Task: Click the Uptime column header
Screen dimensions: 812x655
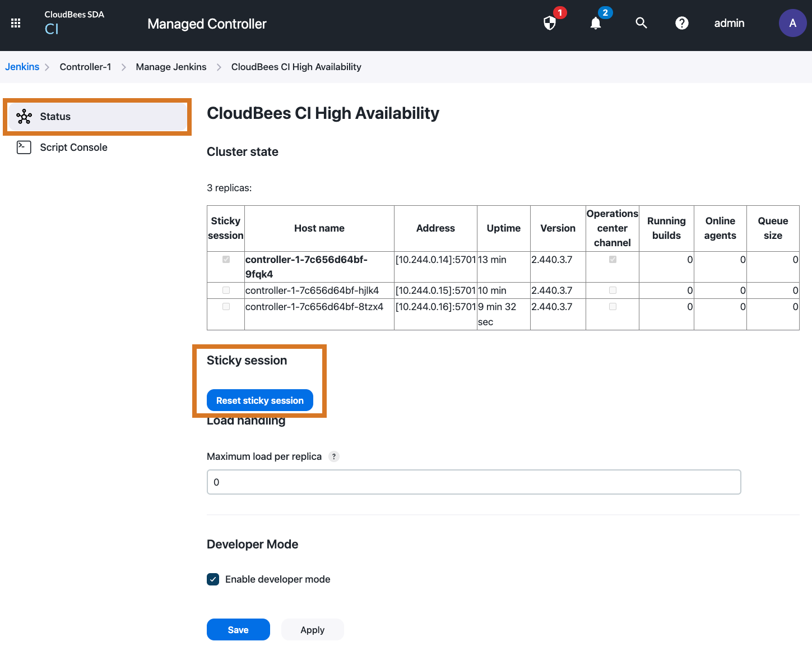Action: 504,228
